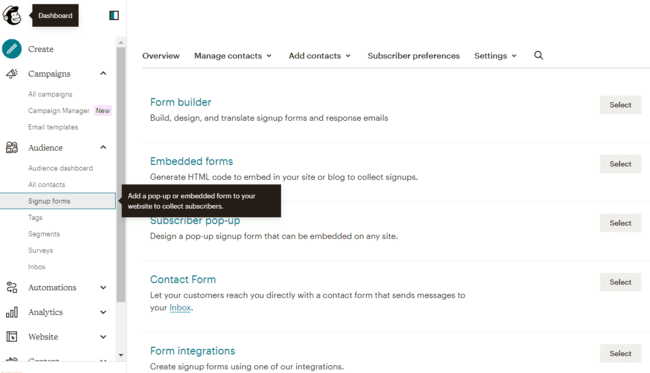The height and width of the screenshot is (373, 650).
Task: Click the Mailchimp Freddie logo icon
Action: (x=12, y=15)
